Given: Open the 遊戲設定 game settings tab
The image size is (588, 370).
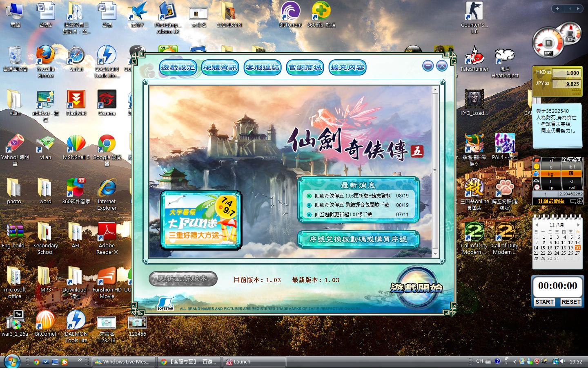Looking at the screenshot, I should tap(178, 67).
